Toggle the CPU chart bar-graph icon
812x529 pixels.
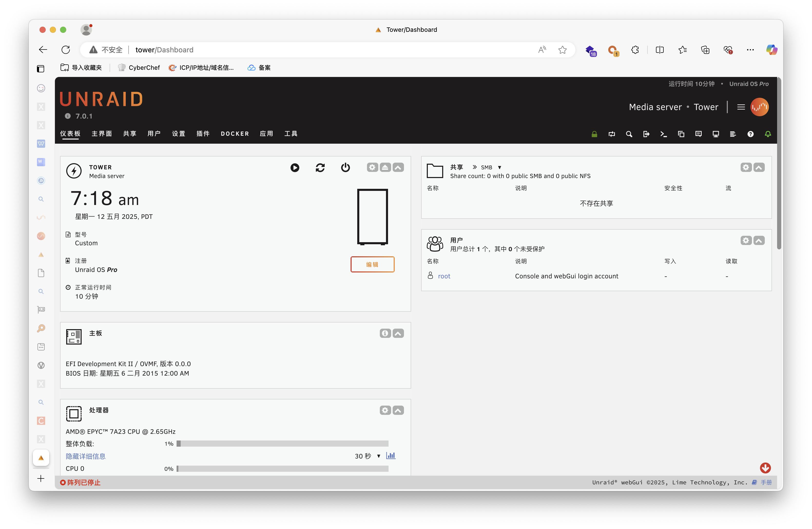coord(391,456)
